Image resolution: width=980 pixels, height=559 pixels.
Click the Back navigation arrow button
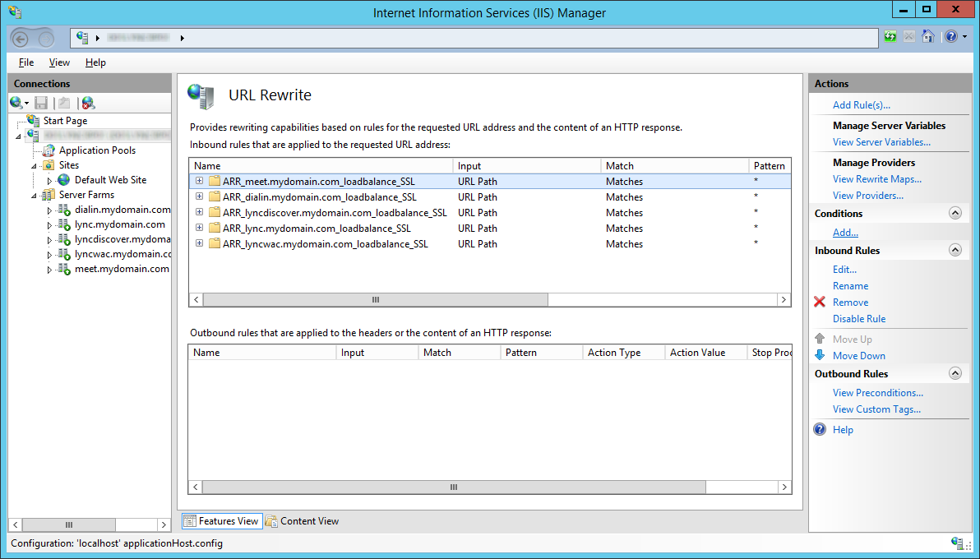(x=21, y=39)
